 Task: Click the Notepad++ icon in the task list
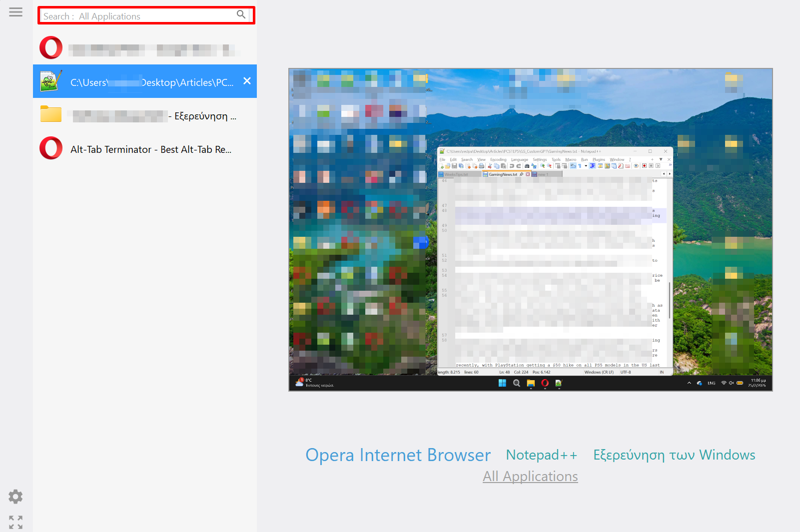click(x=51, y=81)
